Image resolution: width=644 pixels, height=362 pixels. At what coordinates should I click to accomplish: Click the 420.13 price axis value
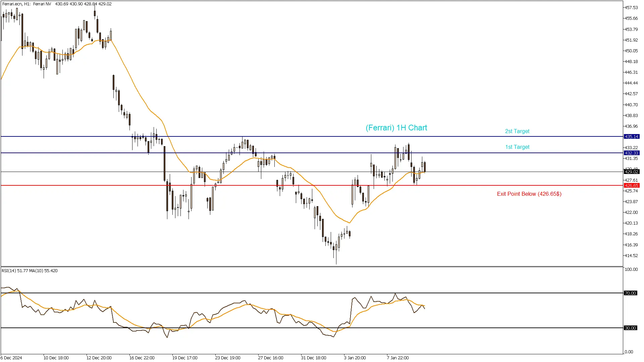tap(631, 223)
